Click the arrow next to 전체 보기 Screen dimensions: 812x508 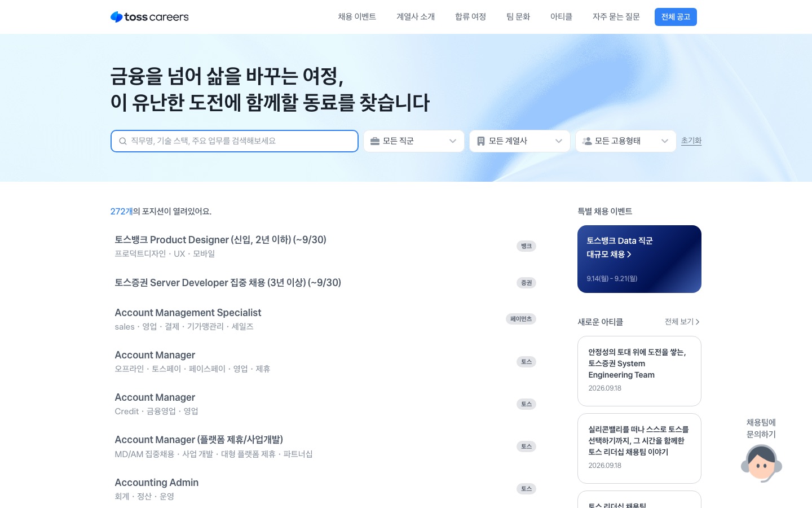(x=698, y=322)
